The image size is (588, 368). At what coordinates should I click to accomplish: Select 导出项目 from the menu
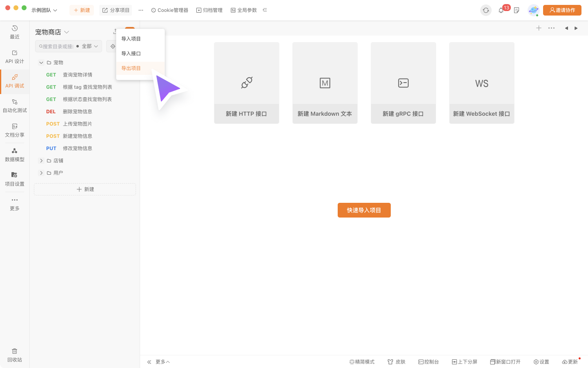131,68
